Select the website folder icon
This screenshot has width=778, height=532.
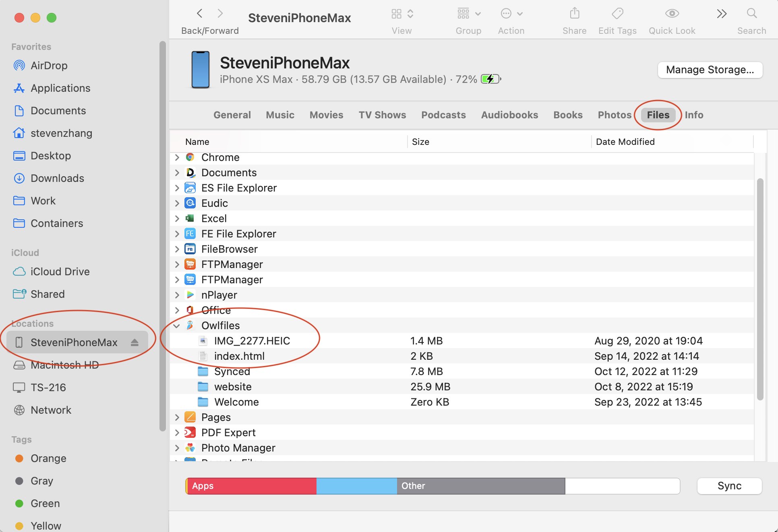click(203, 387)
